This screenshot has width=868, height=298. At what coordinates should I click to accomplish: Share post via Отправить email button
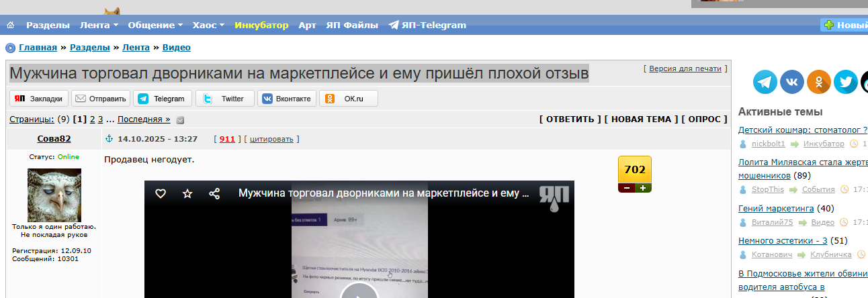click(101, 99)
